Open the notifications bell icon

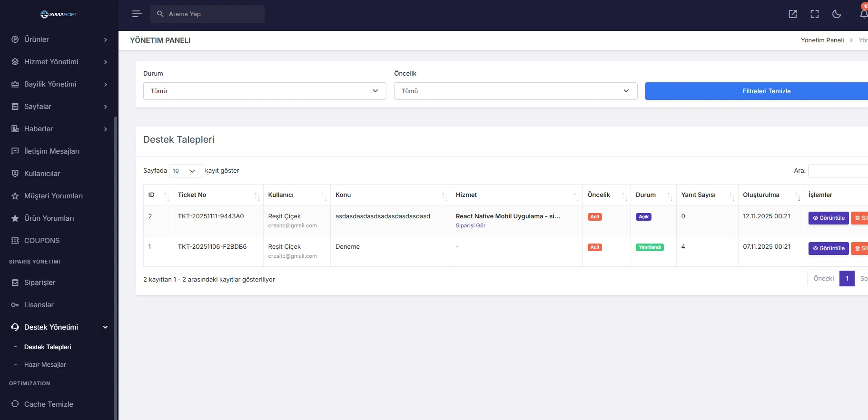pos(863,14)
